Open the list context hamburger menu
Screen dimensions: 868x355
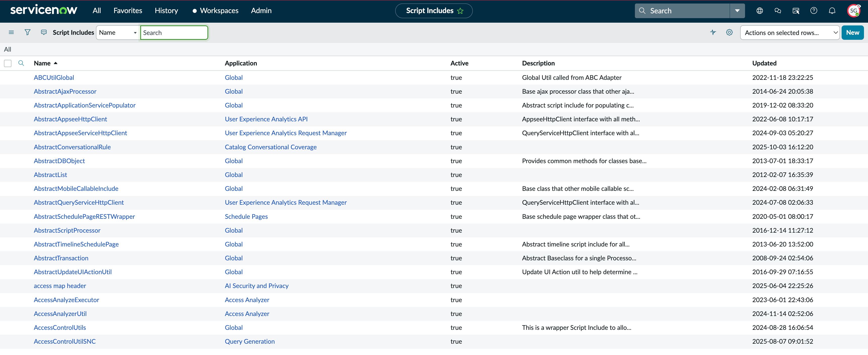coord(11,32)
